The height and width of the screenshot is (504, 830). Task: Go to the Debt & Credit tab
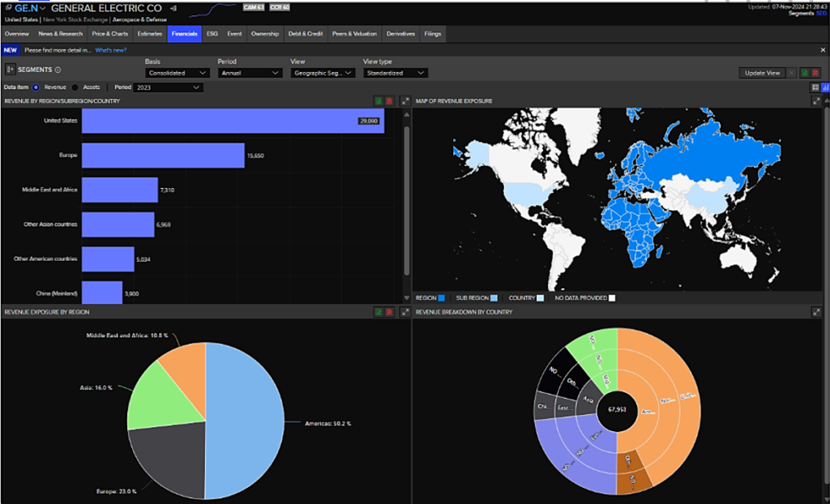[306, 34]
